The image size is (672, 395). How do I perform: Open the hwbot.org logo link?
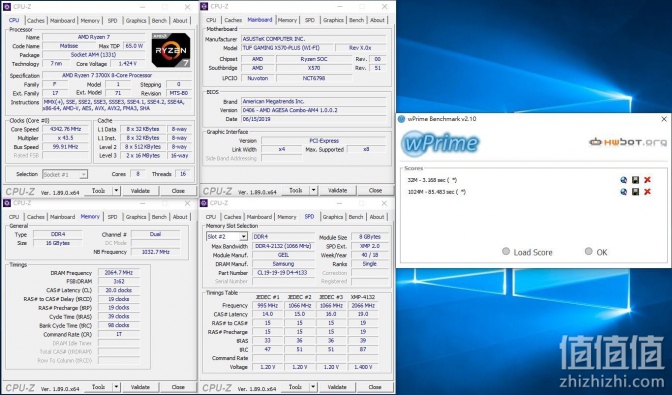(x=628, y=142)
